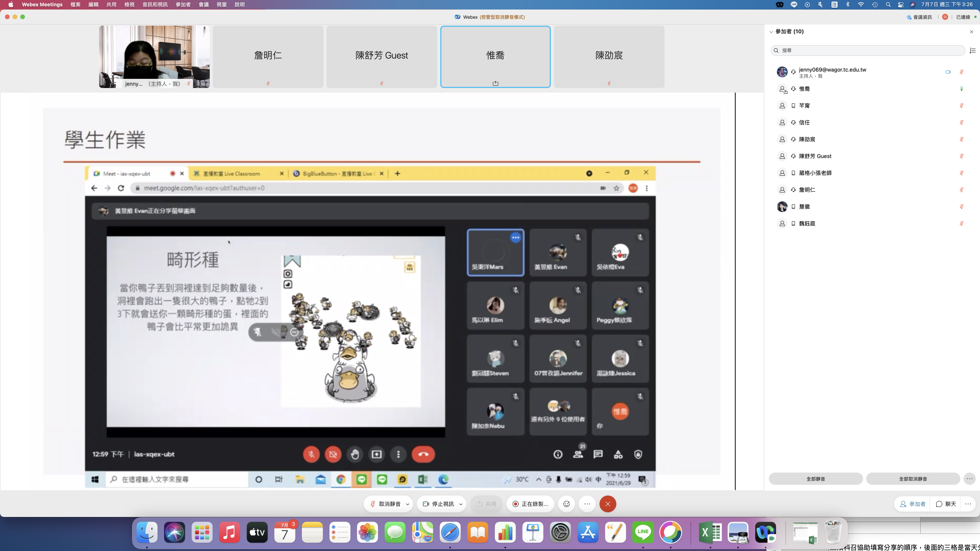This screenshot has width=980, height=551.
Task: Open the 會議 menu in menu bar
Action: pyautogui.click(x=203, y=5)
